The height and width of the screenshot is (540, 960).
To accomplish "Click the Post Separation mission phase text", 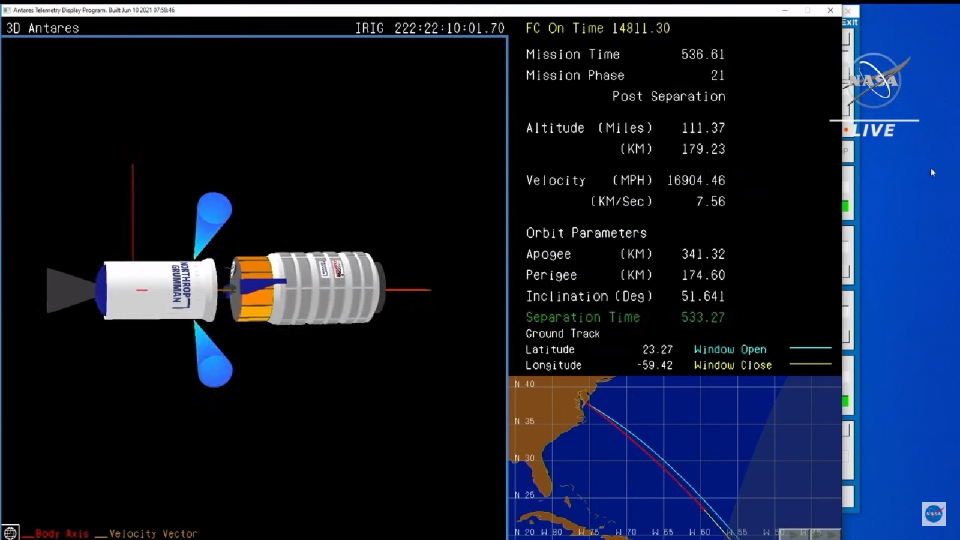I will click(x=668, y=96).
